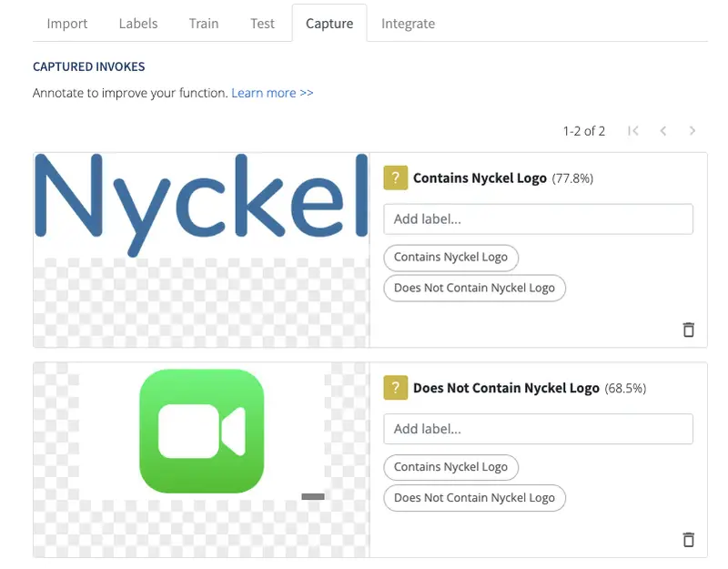The height and width of the screenshot is (569, 728).
Task: Switch to the Labels tab
Action: coord(138,24)
